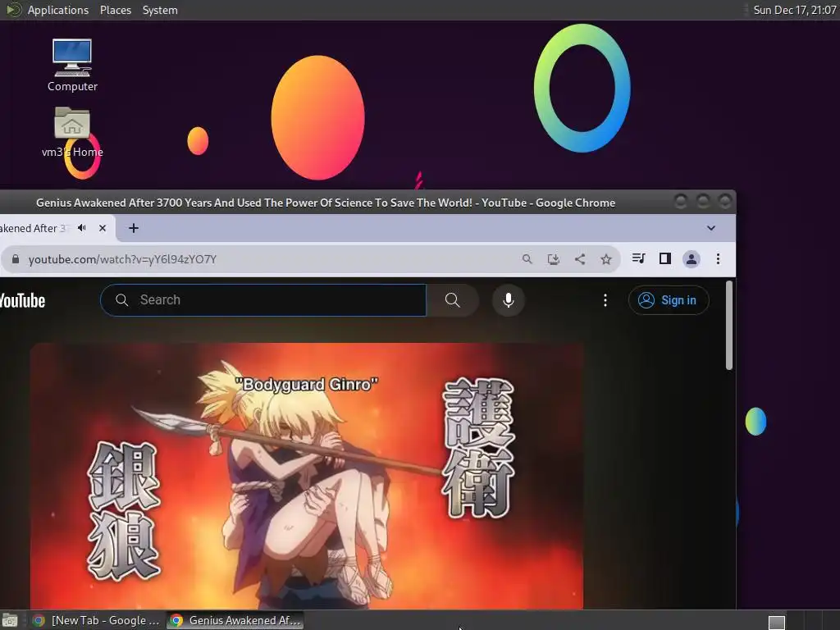Image resolution: width=840 pixels, height=630 pixels.
Task: Select the youtube.com URL in address bar
Action: pos(122,259)
